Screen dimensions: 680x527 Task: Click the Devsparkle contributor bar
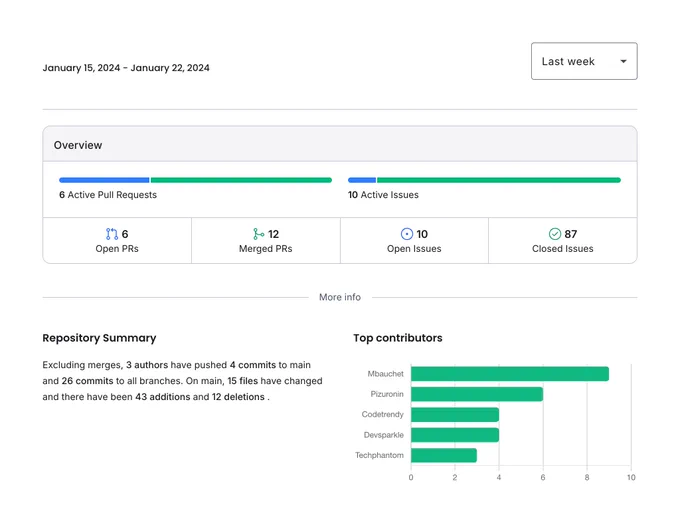(455, 435)
